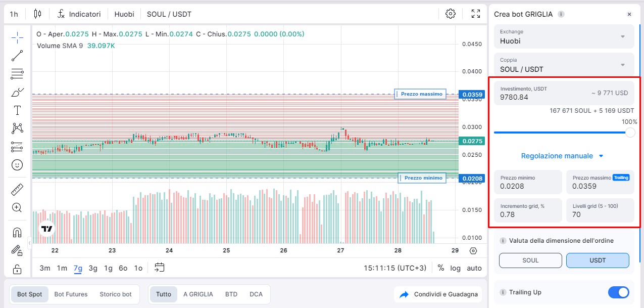
Task: Select the ruler measure tool
Action: click(x=17, y=189)
